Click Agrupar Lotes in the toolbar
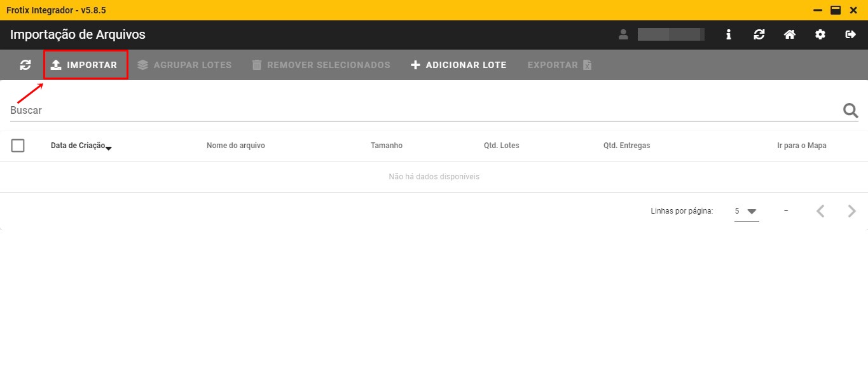The width and height of the screenshot is (868, 377). (184, 65)
